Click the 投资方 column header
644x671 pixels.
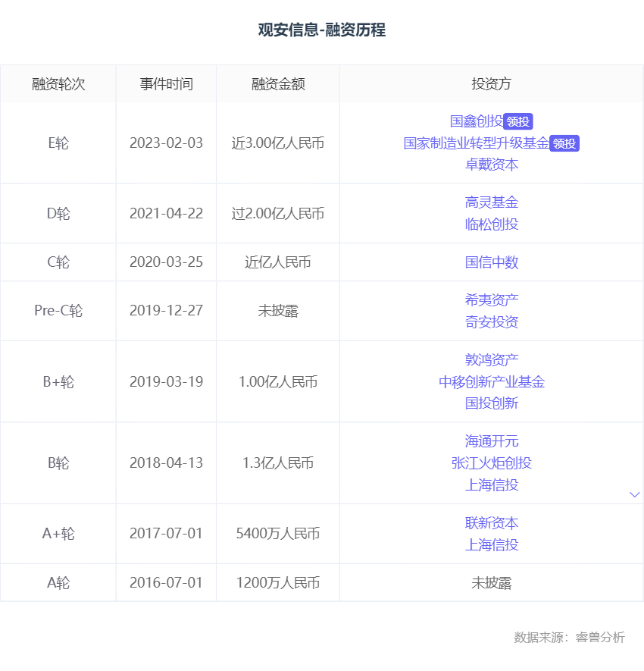[x=492, y=83]
